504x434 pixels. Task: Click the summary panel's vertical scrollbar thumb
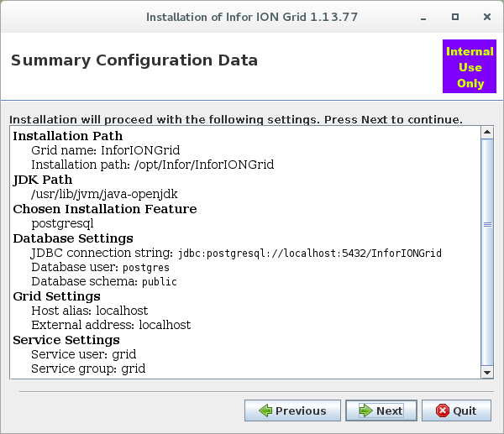coord(486,225)
